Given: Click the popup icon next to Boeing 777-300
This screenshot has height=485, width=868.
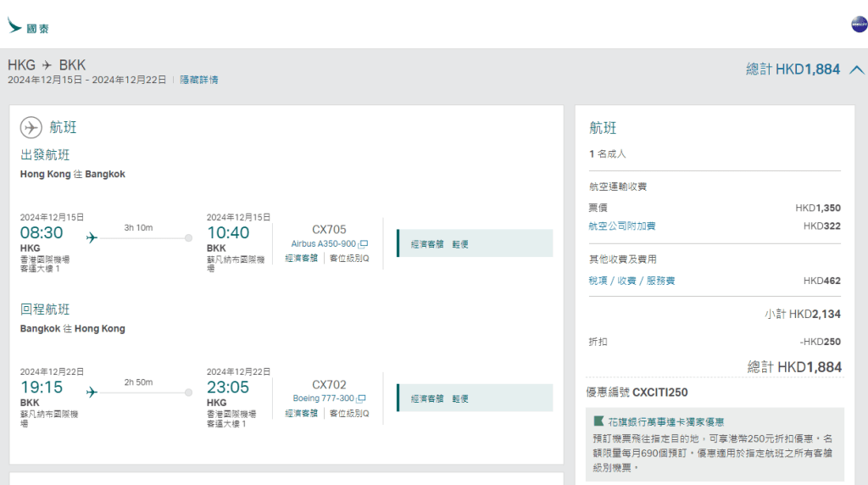Looking at the screenshot, I should (362, 399).
